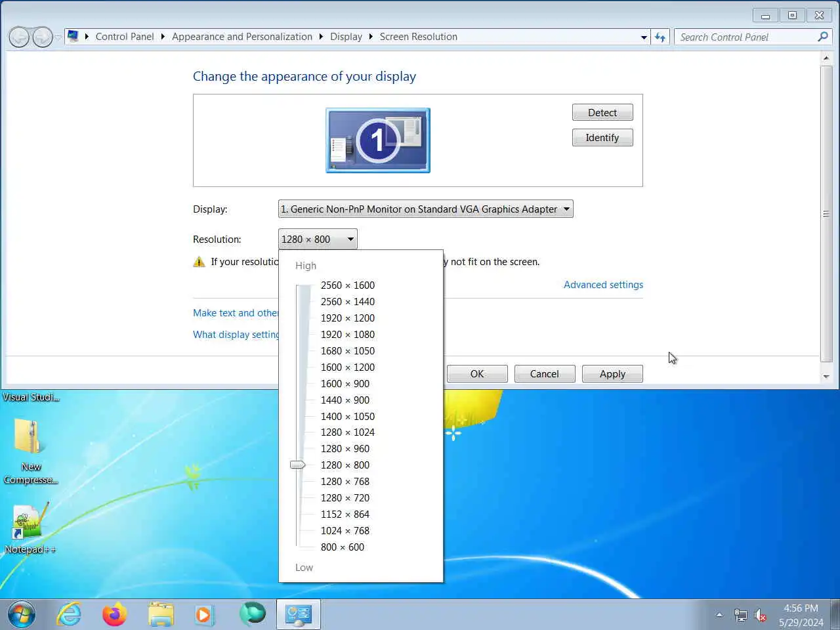Click the Apply button
Image resolution: width=840 pixels, height=630 pixels.
coord(612,373)
